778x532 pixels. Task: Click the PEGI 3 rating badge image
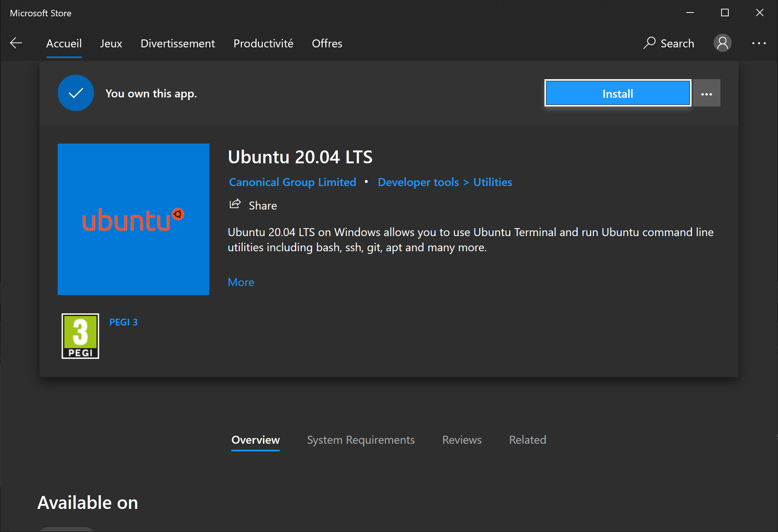pyautogui.click(x=80, y=336)
